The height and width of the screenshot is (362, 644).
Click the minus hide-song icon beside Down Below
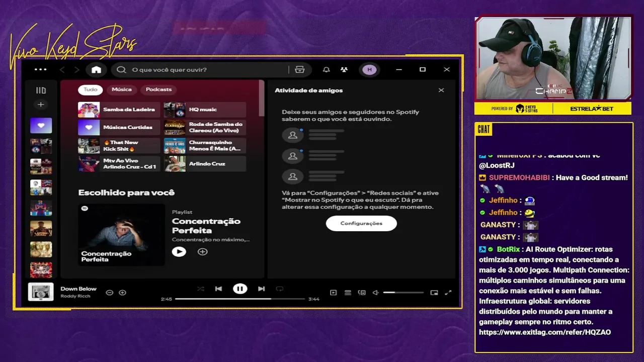(x=109, y=292)
